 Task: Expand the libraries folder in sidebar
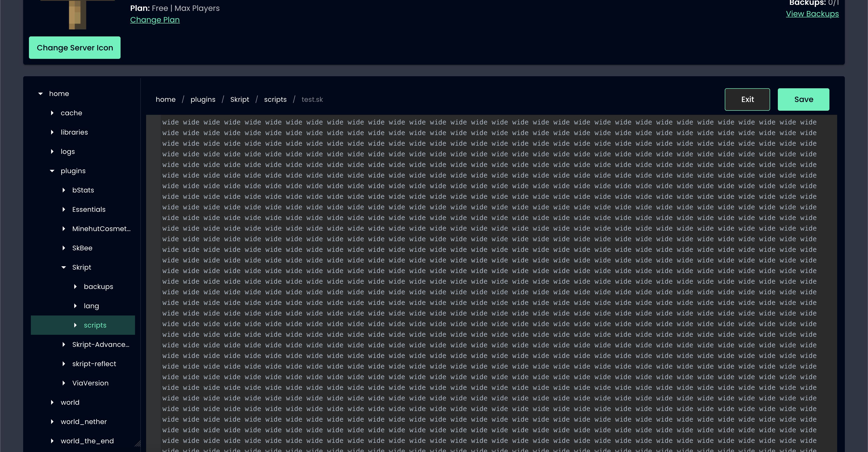53,132
